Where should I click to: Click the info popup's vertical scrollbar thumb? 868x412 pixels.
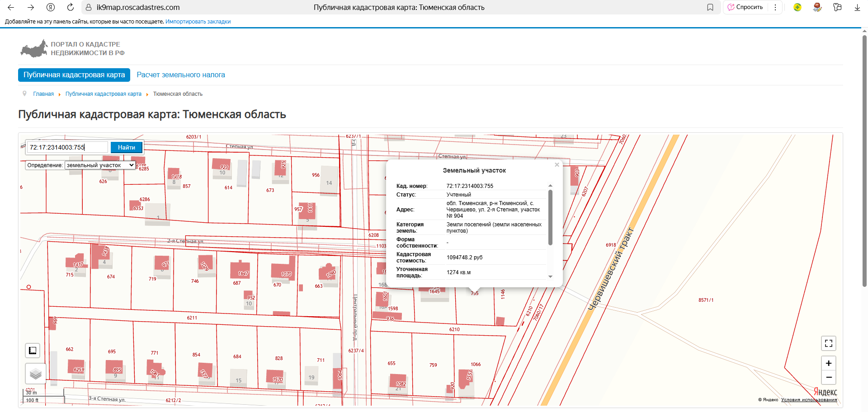point(550,217)
